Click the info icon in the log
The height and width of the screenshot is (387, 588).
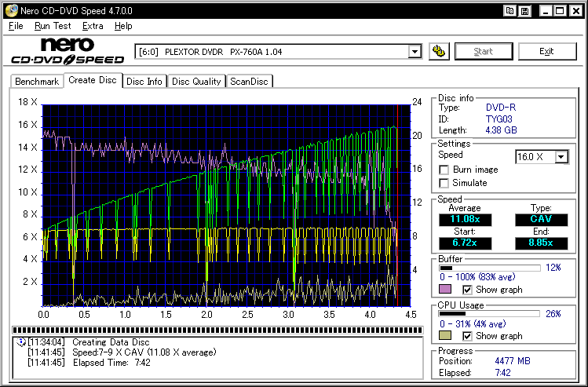coord(20,342)
